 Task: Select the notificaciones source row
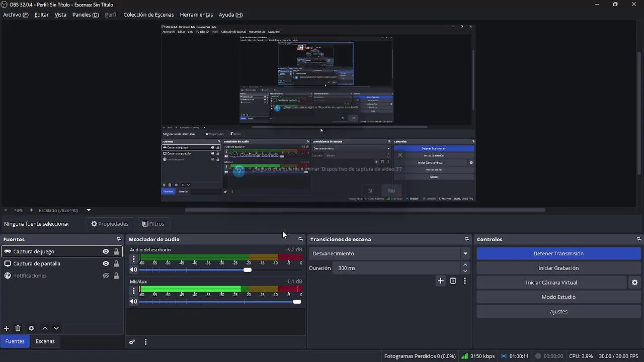pyautogui.click(x=62, y=276)
